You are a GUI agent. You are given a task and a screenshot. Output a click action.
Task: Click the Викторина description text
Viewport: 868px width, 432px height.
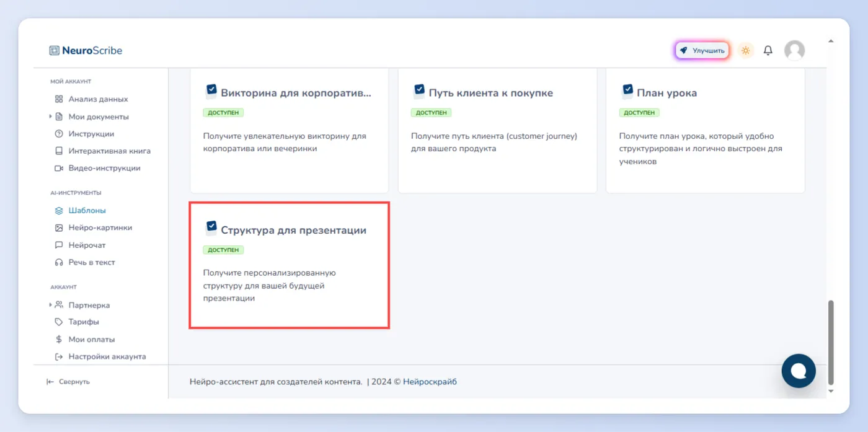pyautogui.click(x=285, y=143)
